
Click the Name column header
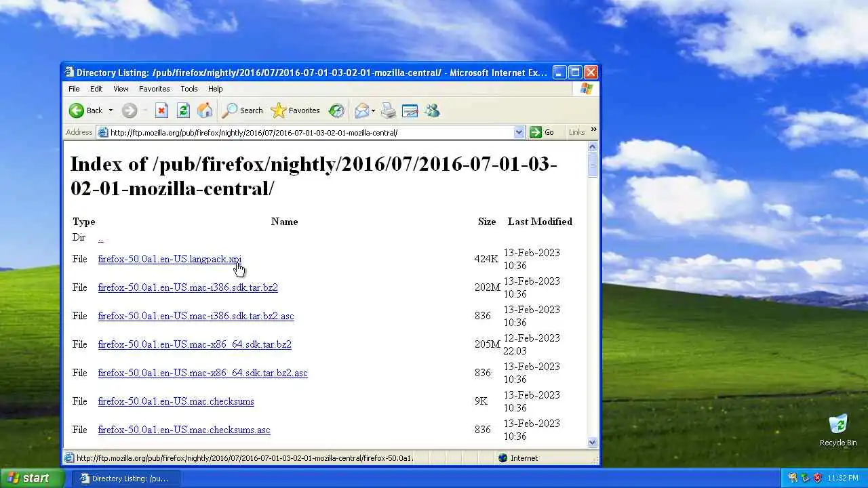(284, 222)
